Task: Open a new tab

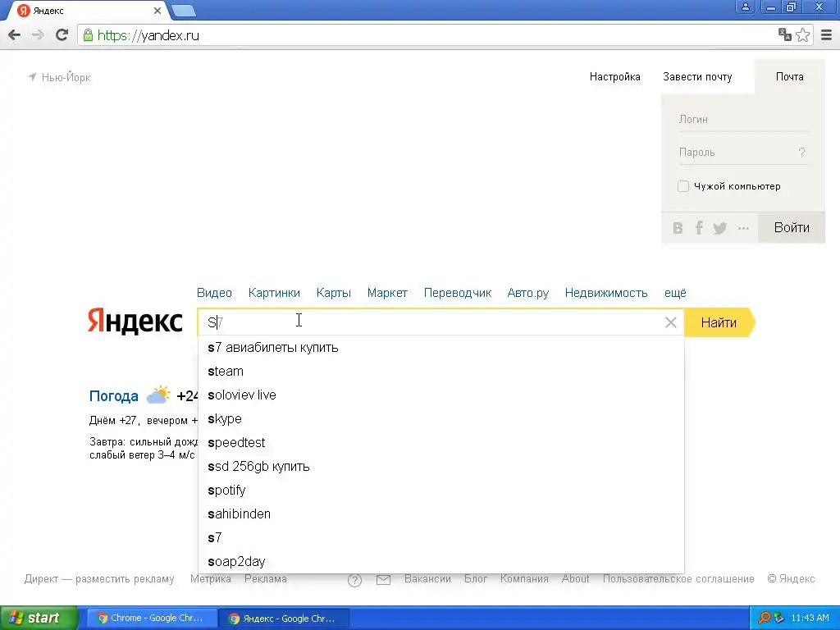Action: tap(185, 11)
